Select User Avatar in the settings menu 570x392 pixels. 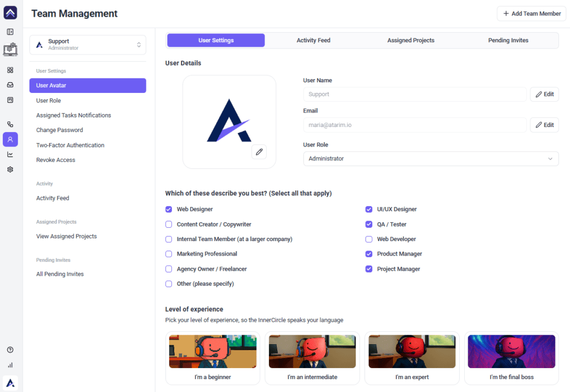point(87,85)
